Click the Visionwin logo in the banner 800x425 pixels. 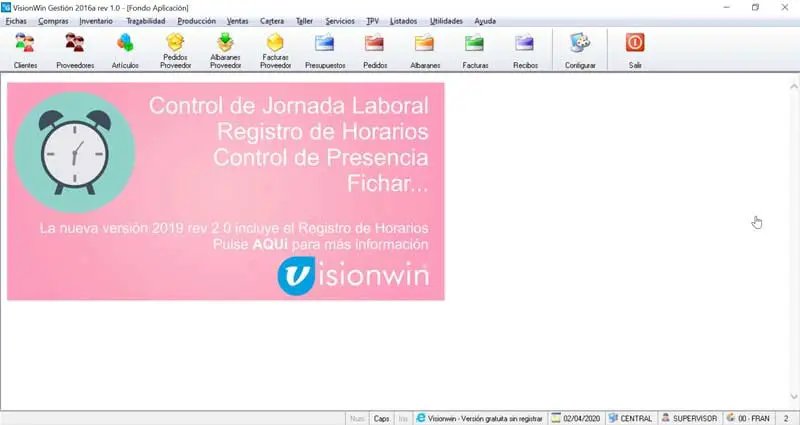[x=353, y=276]
